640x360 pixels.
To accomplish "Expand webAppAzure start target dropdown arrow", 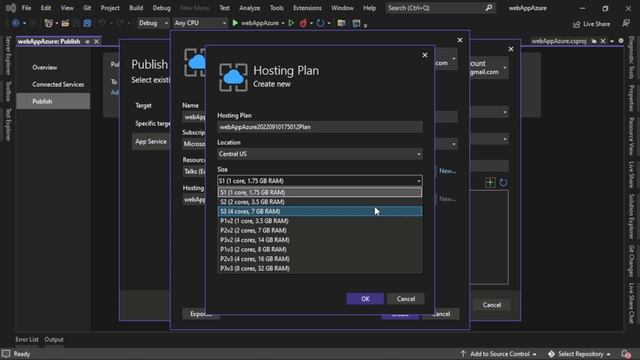I will coord(283,23).
